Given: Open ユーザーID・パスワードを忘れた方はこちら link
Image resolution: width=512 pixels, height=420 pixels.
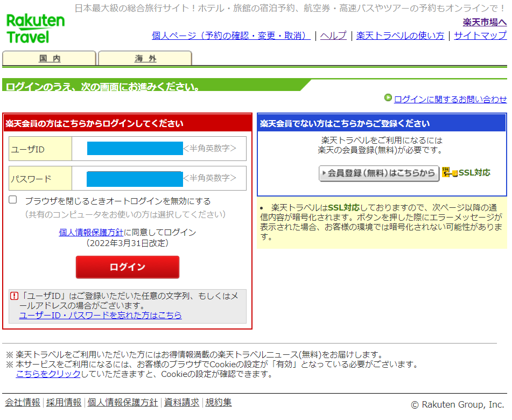Looking at the screenshot, I should pos(100,315).
